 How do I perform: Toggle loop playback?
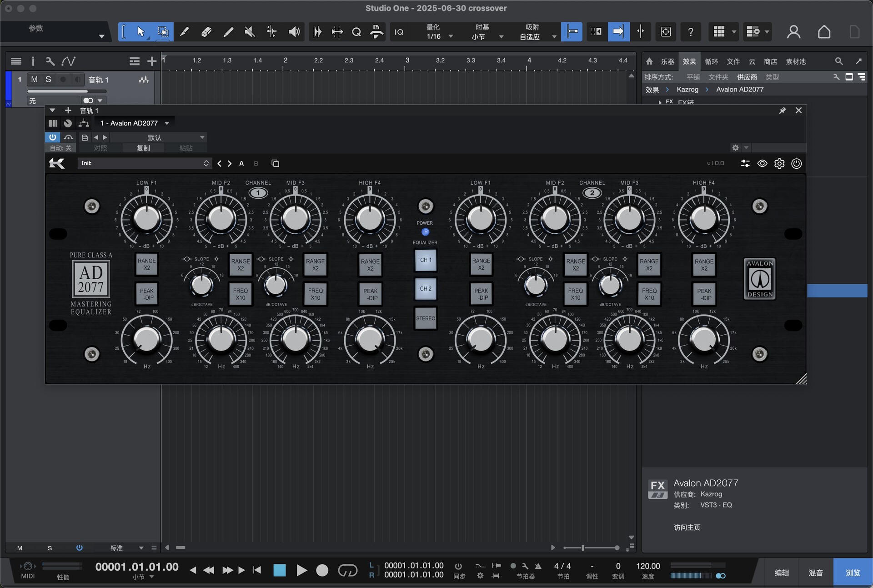[x=348, y=570]
